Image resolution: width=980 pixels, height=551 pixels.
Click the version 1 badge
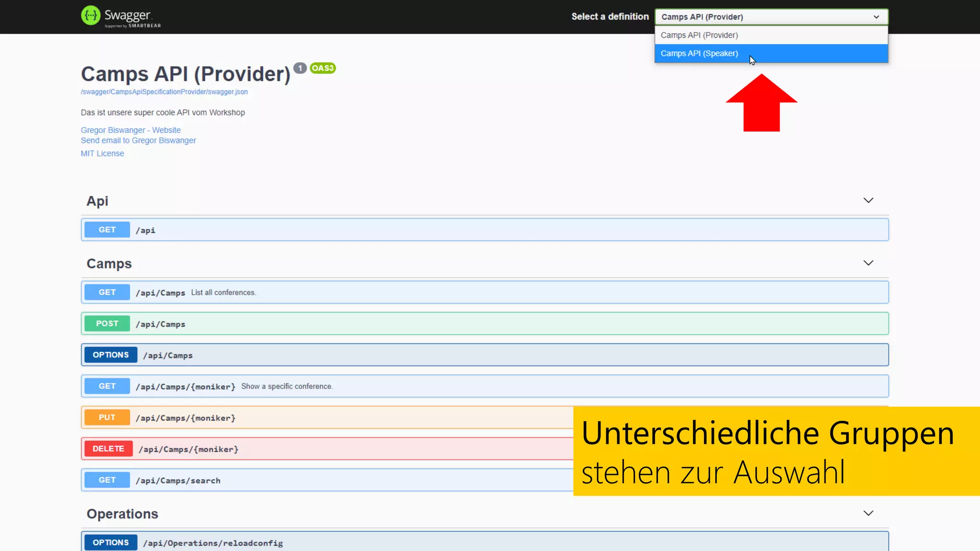[300, 68]
